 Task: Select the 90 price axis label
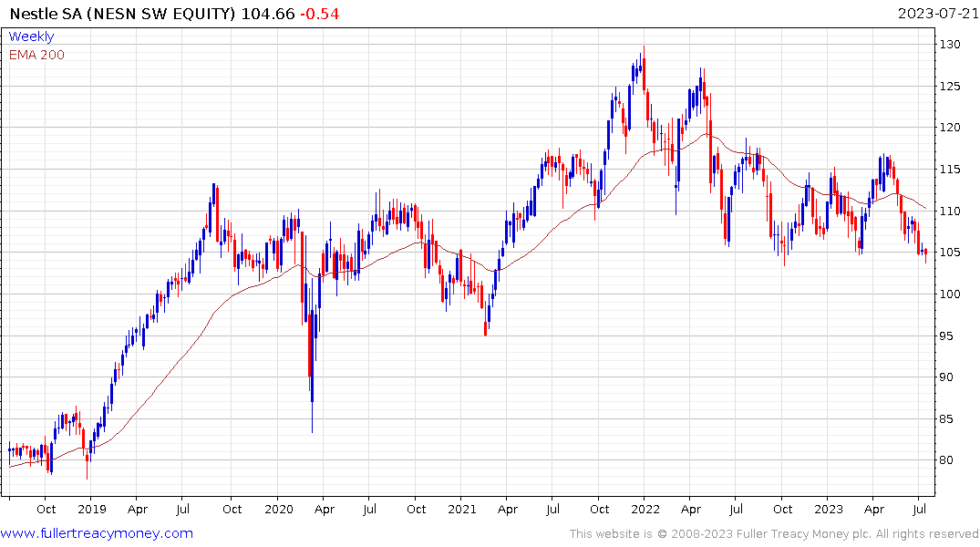coord(946,377)
